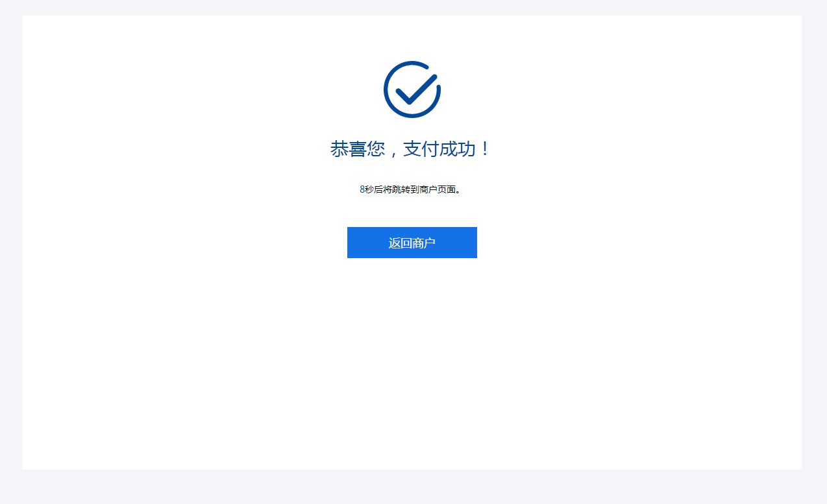This screenshot has height=504, width=827.
Task: Click the gray strip above the white card
Action: point(413,8)
